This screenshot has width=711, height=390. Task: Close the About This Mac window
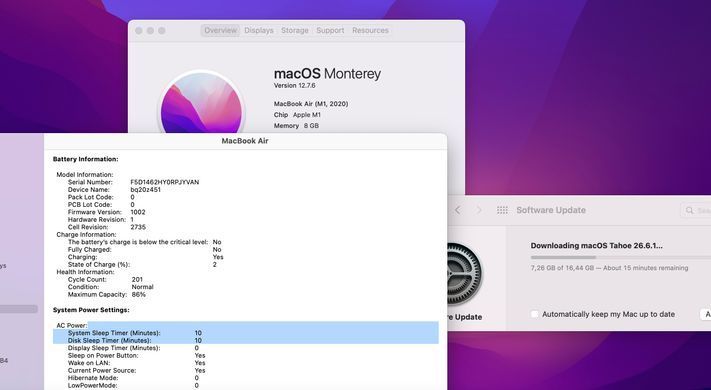pos(139,30)
